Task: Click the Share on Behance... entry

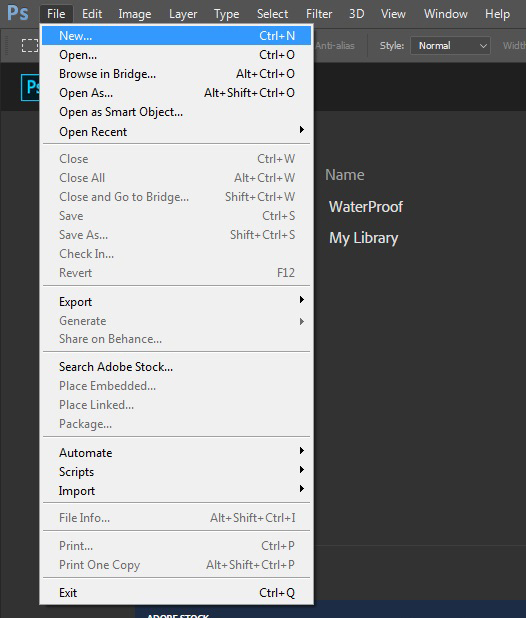Action: tap(177, 339)
